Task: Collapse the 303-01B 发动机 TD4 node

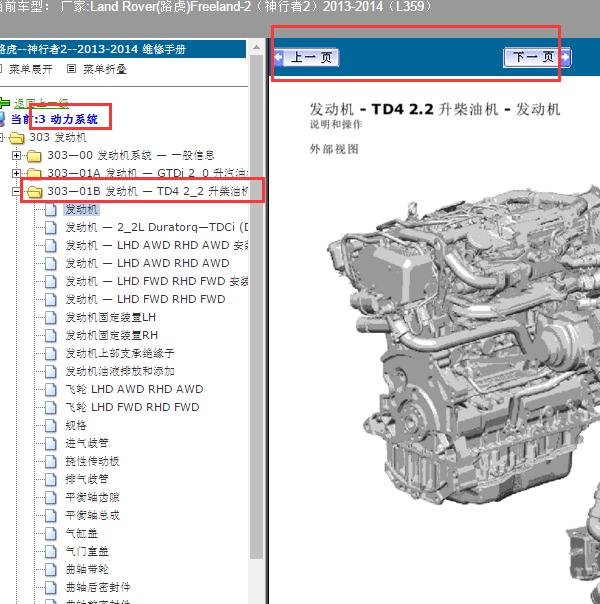Action: coord(16,191)
